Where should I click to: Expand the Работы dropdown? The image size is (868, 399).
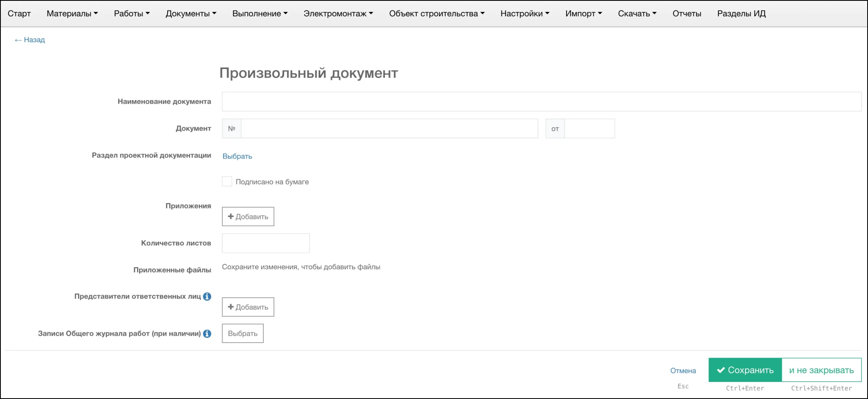tap(131, 14)
